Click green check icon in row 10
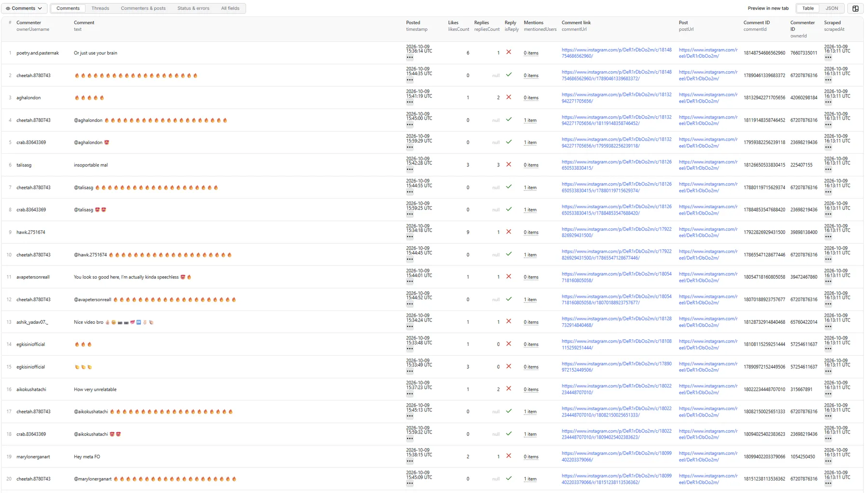This screenshot has height=493, width=868. click(509, 254)
